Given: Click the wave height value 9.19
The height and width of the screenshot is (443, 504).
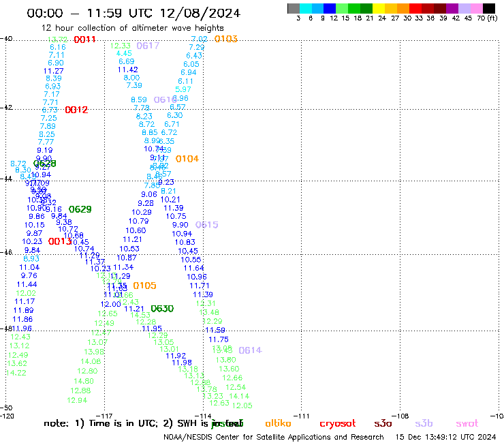Looking at the screenshot, I should (45, 150).
